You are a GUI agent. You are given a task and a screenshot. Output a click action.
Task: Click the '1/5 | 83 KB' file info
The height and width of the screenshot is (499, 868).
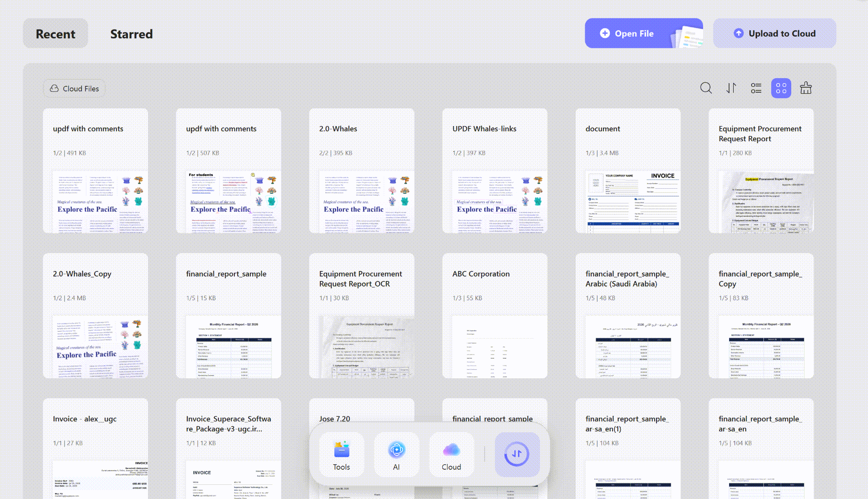pyautogui.click(x=734, y=298)
